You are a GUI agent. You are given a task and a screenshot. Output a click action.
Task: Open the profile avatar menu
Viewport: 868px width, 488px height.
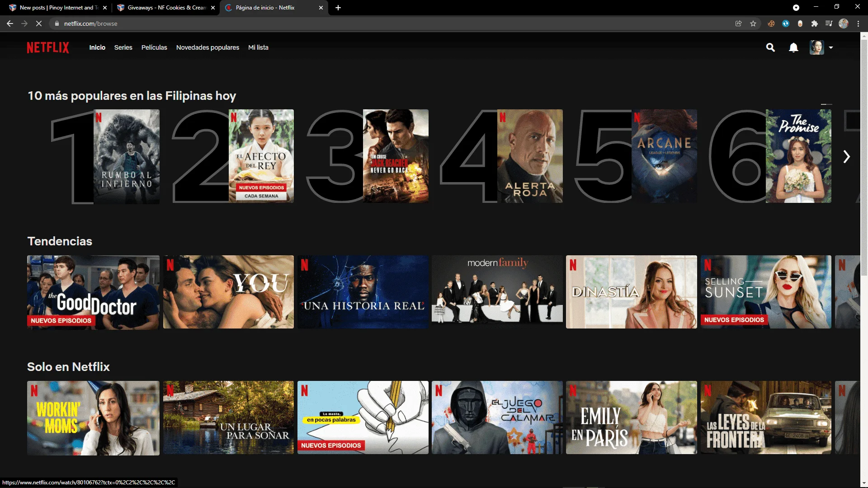(x=821, y=47)
